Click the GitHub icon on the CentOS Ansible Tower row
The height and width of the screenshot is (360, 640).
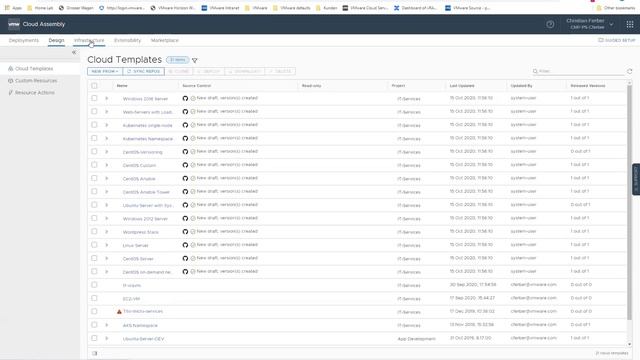pyautogui.click(x=185, y=191)
